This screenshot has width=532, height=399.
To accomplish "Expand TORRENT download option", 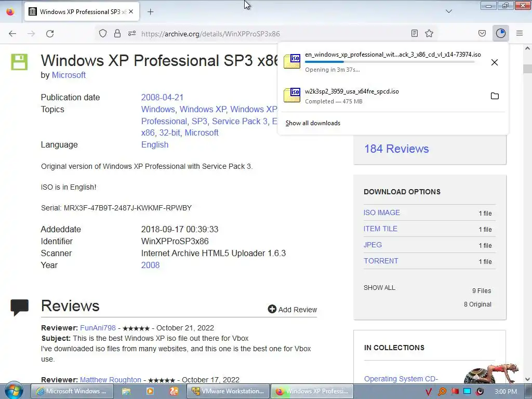I will click(381, 261).
